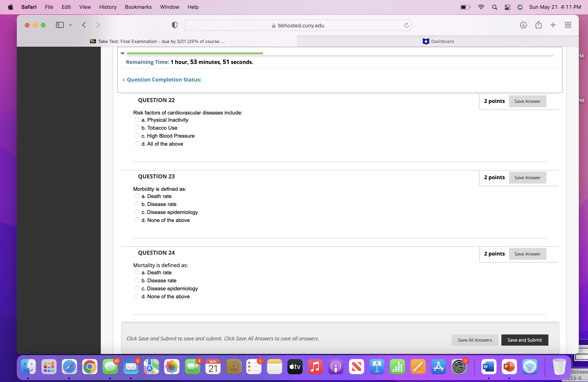Choose 'Death rate' for Question 24
Viewport: 588px width, 382px height.
[137, 272]
